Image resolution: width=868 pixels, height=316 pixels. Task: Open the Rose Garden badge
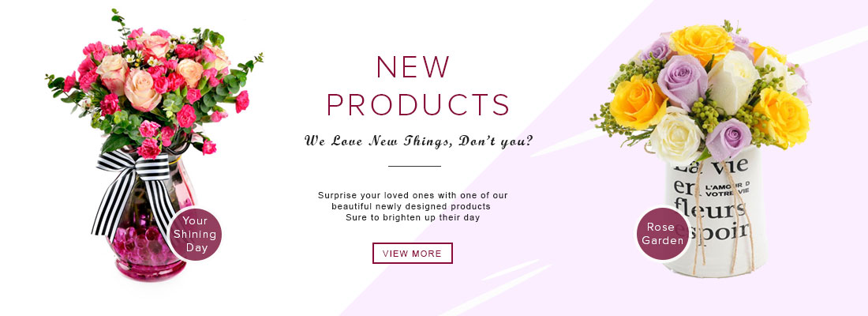(x=663, y=233)
